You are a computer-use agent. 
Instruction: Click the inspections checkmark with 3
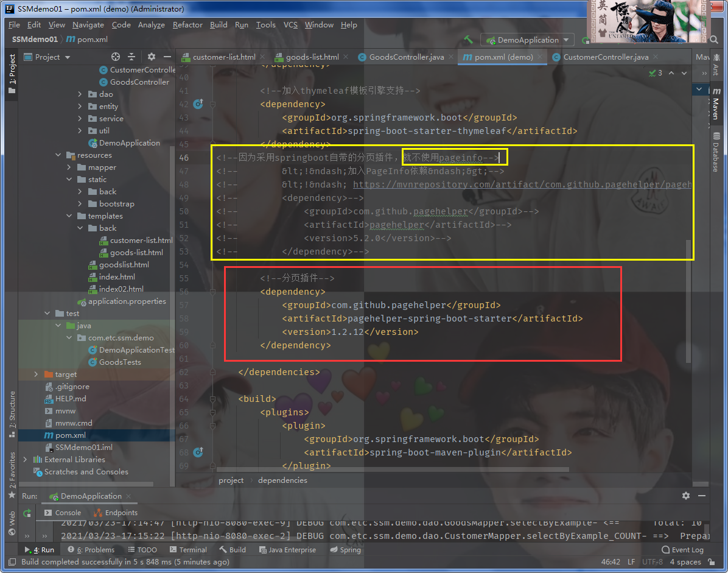click(x=656, y=73)
